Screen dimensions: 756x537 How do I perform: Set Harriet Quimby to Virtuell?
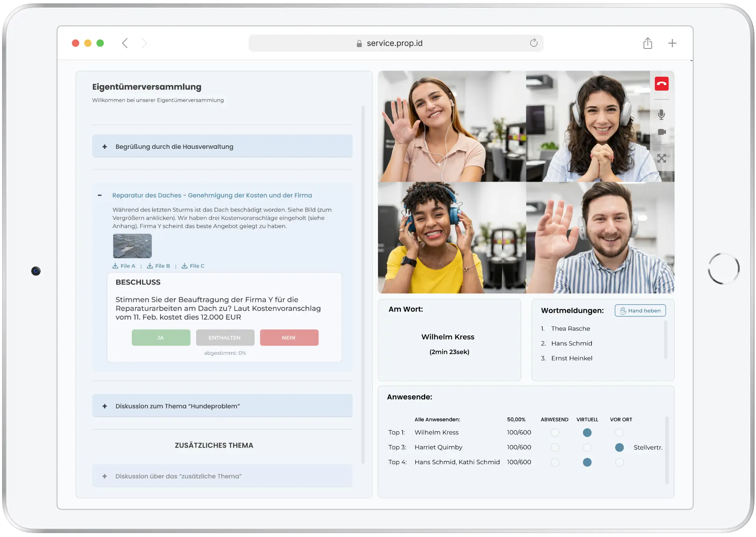pyautogui.click(x=587, y=448)
